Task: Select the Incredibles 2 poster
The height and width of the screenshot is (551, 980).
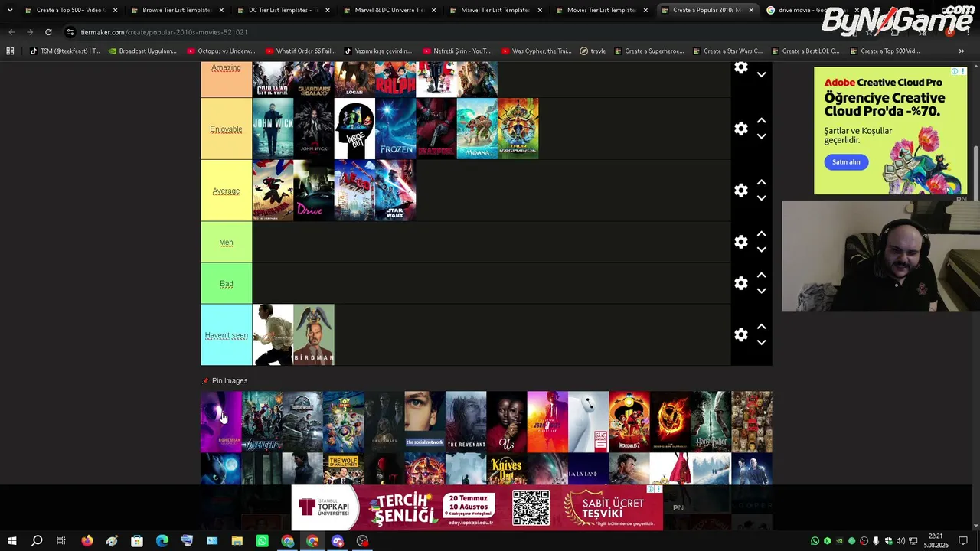Action: (629, 422)
